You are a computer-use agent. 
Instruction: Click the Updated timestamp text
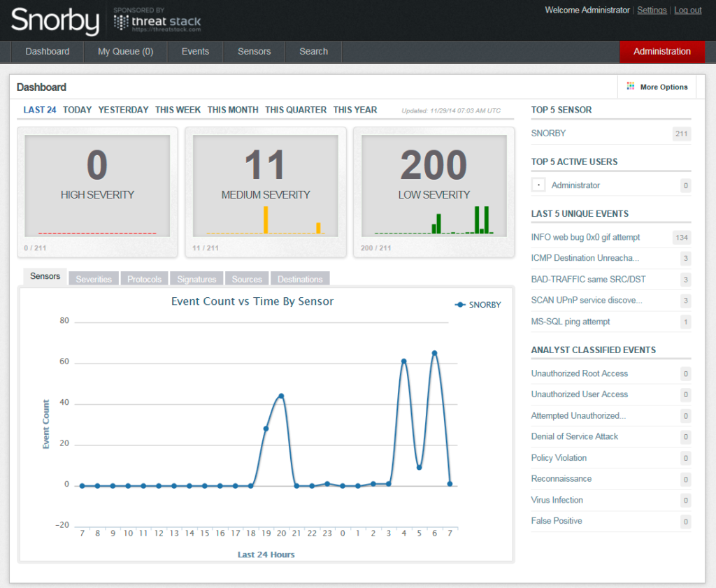(451, 110)
